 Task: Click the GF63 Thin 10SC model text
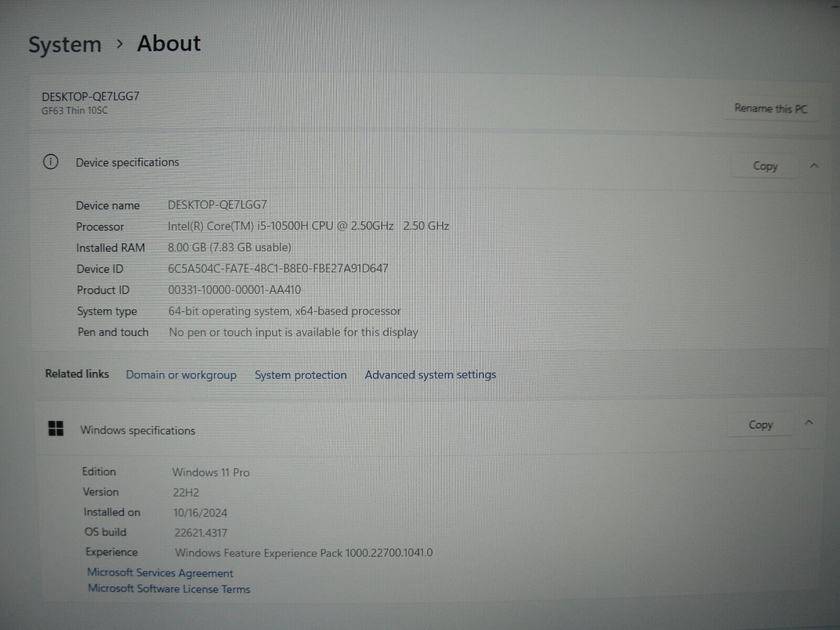pyautogui.click(x=75, y=110)
